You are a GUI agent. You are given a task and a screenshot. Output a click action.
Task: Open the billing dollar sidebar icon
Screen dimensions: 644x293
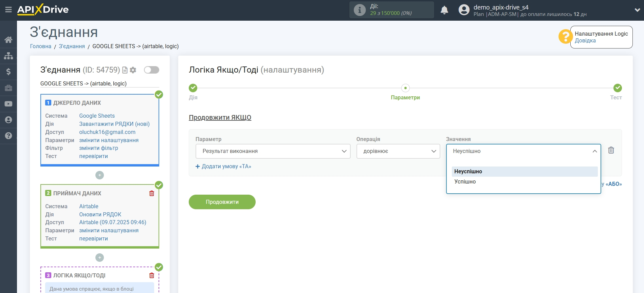8,72
